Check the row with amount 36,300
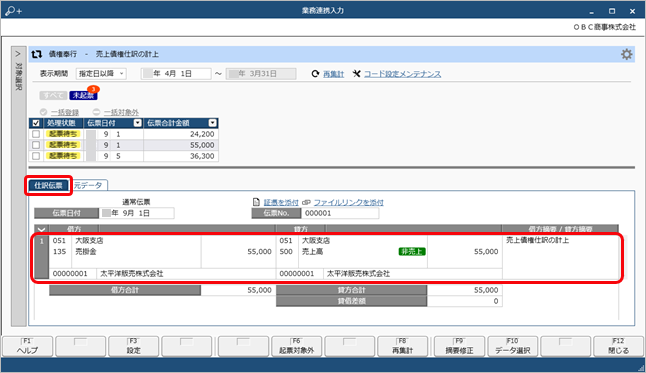This screenshot has height=373, width=646. point(36,156)
